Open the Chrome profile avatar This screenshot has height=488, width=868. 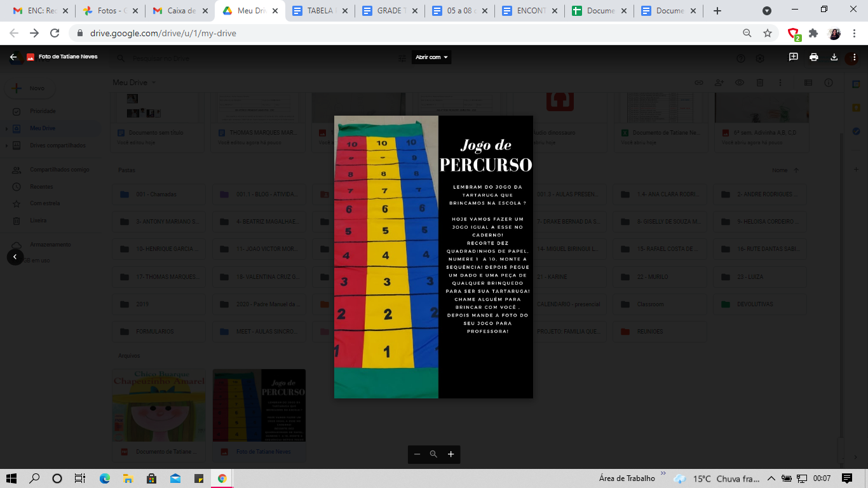click(x=834, y=33)
